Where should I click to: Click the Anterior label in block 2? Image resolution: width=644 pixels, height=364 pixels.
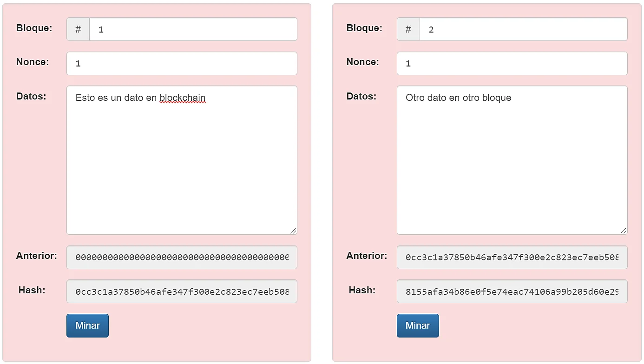367,256
